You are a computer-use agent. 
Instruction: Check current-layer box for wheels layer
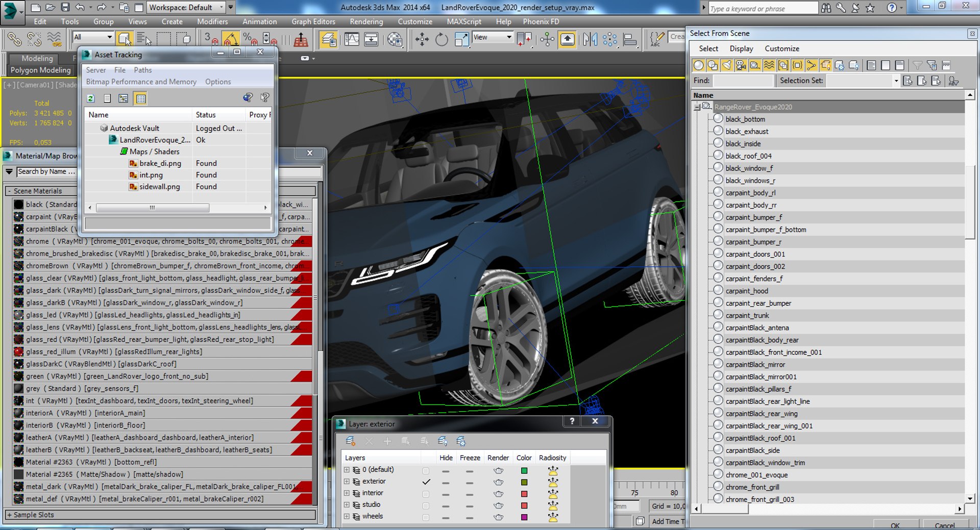[426, 517]
